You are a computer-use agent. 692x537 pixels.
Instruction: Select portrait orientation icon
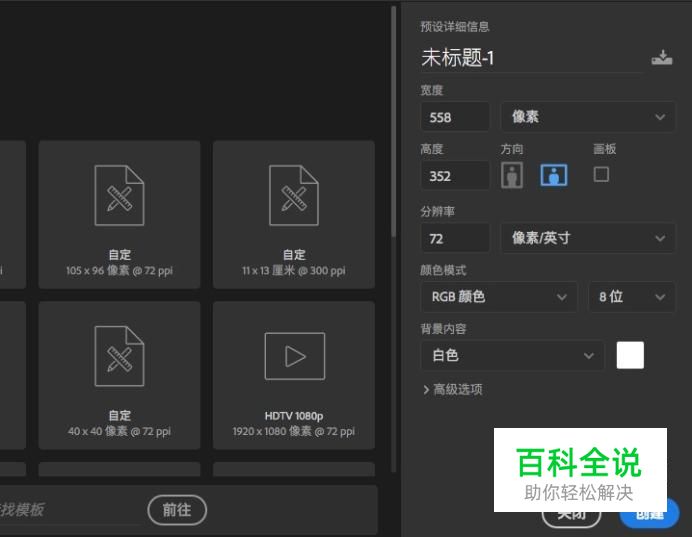pyautogui.click(x=512, y=175)
